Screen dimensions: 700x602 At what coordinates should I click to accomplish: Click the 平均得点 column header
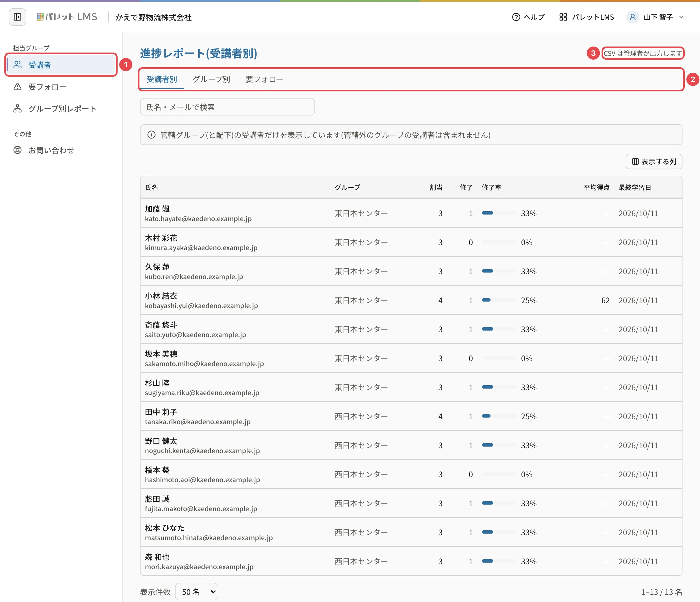pos(597,187)
